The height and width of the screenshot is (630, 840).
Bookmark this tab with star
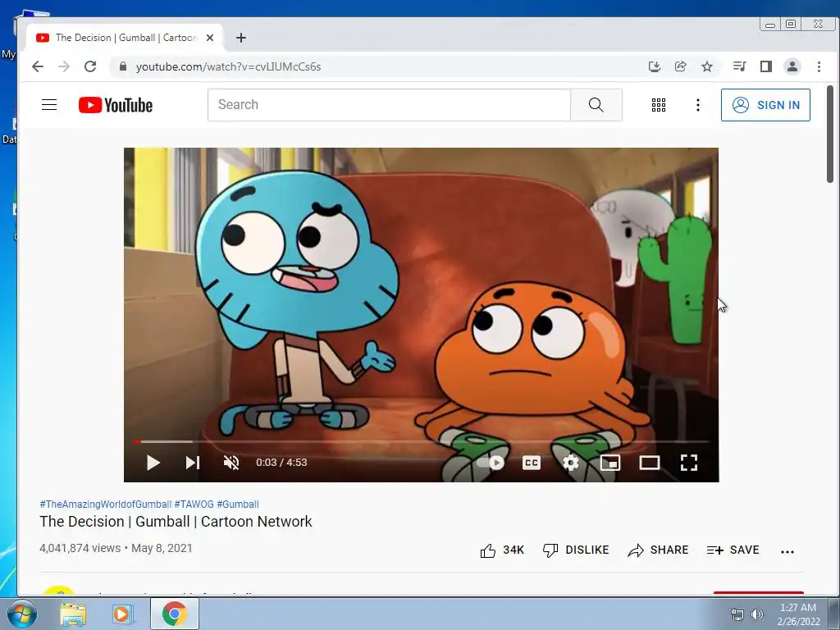tap(707, 66)
